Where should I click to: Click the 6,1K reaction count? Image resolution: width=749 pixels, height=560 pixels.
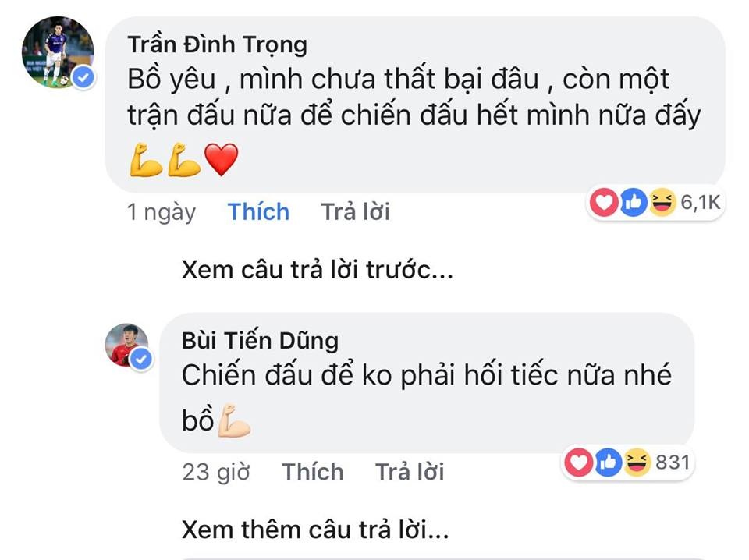click(x=701, y=201)
